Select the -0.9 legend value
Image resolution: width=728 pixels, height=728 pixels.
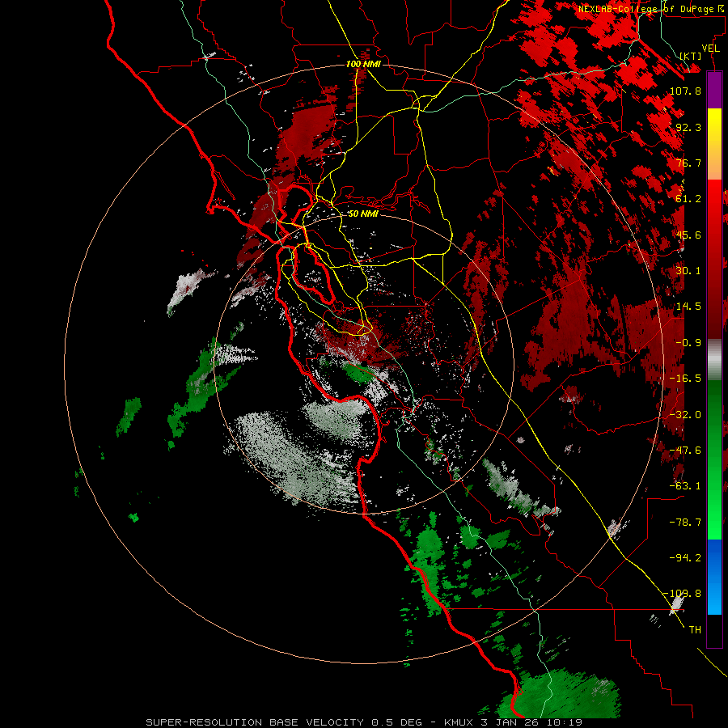pos(688,343)
